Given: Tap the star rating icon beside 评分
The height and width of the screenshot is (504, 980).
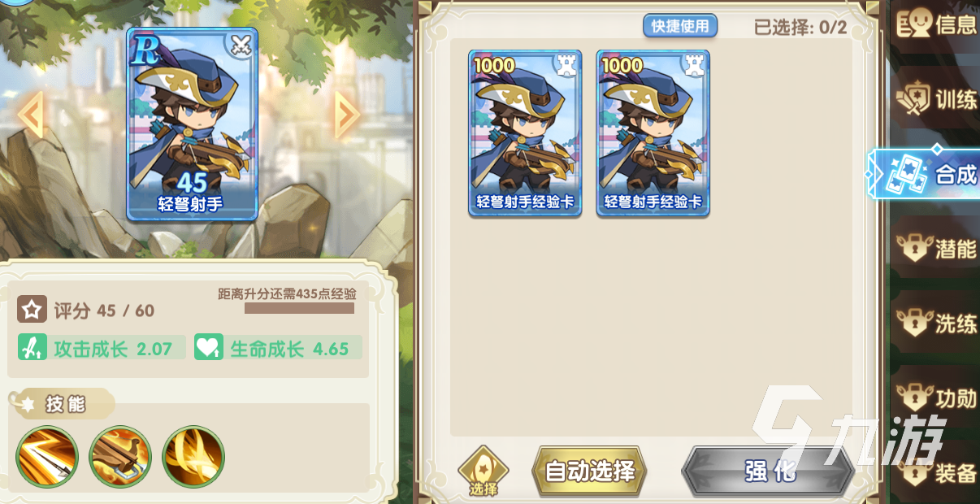Looking at the screenshot, I should [32, 310].
